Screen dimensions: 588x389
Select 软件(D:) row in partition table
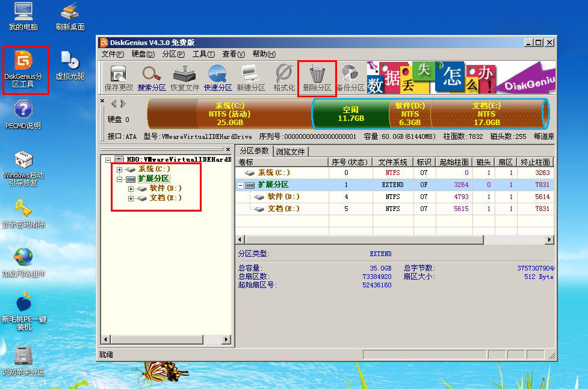point(394,197)
